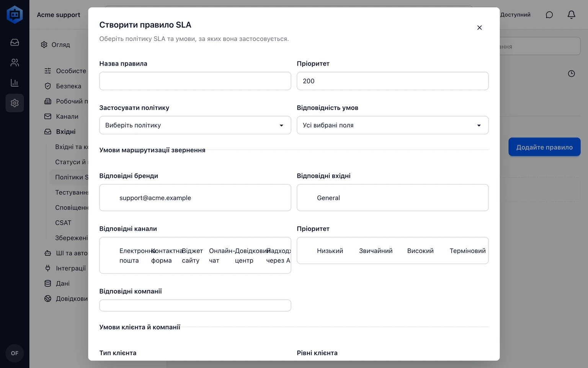Open the Виберіть політику dropdown

click(x=195, y=125)
